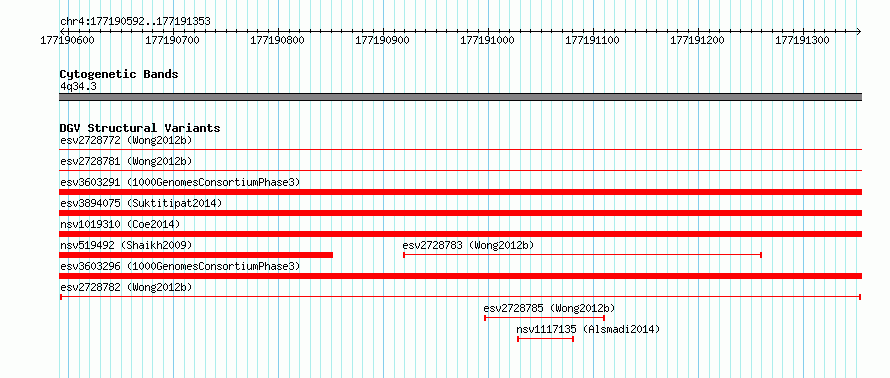Click the bracketed span of esv2728782
Image resolution: width=890 pixels, height=378 pixels.
[460, 297]
